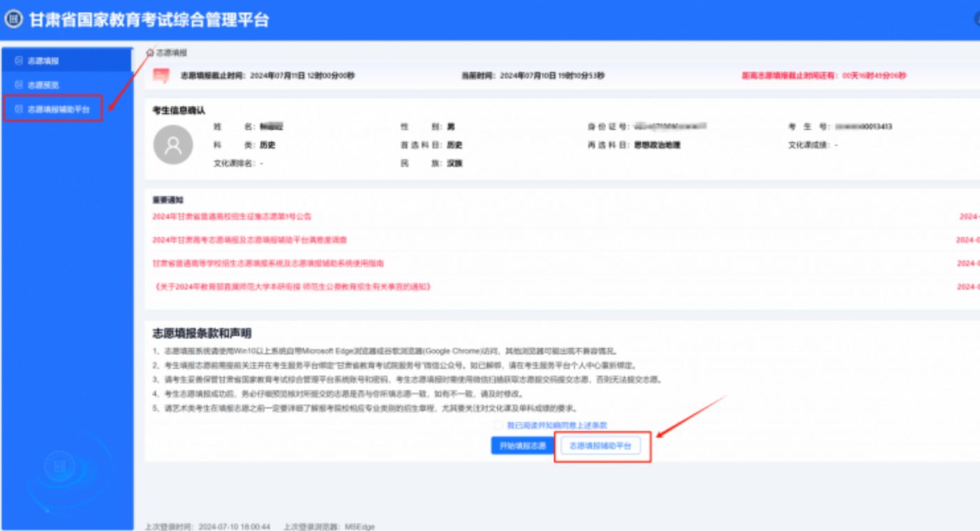Click the blue 开始填报志愿 button
This screenshot has height=531, width=980.
click(521, 446)
